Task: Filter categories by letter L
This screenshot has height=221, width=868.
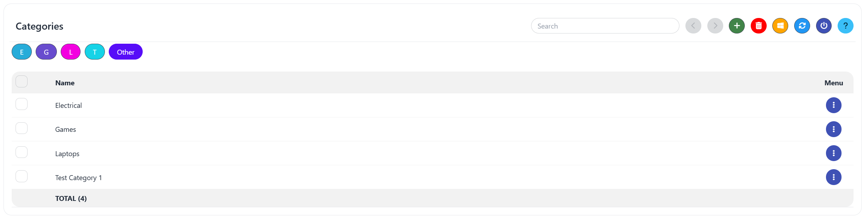Action: [71, 52]
